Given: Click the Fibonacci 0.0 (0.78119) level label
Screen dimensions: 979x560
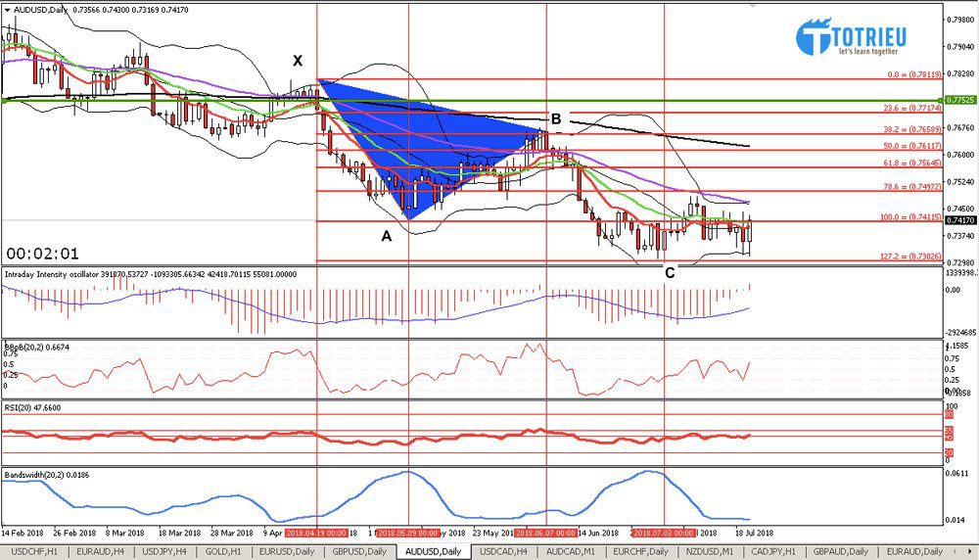Looking at the screenshot, I should pos(914,74).
